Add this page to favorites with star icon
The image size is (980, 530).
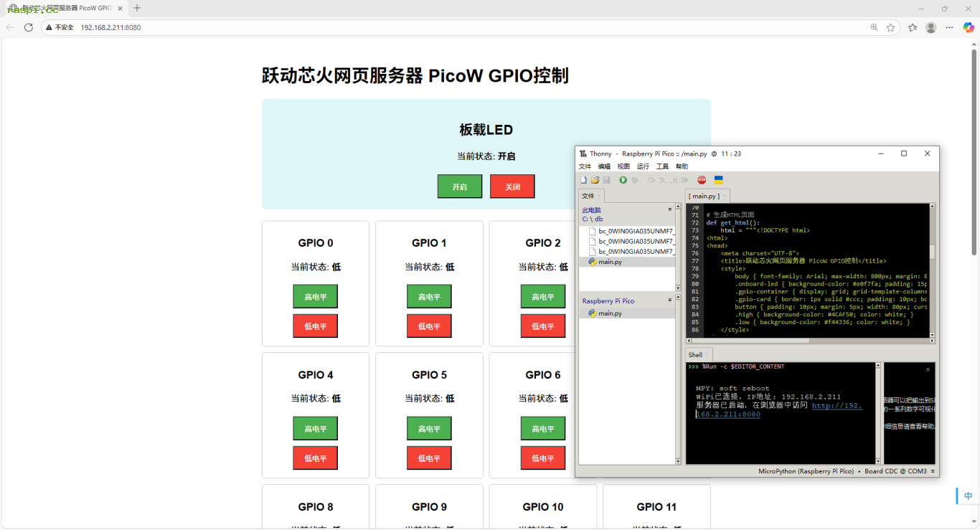click(x=890, y=27)
